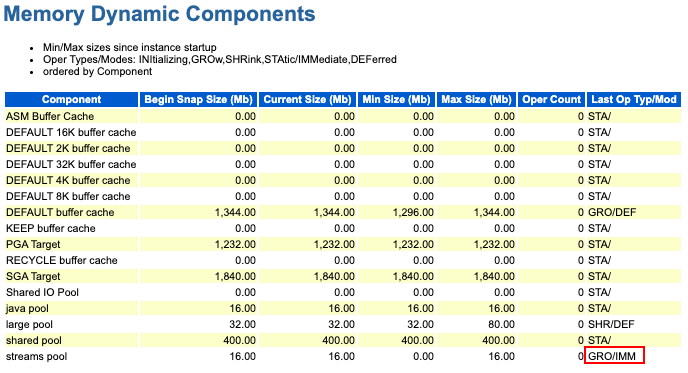Image resolution: width=688 pixels, height=373 pixels.
Task: Click STA/ value in shared pool row
Action: (599, 341)
